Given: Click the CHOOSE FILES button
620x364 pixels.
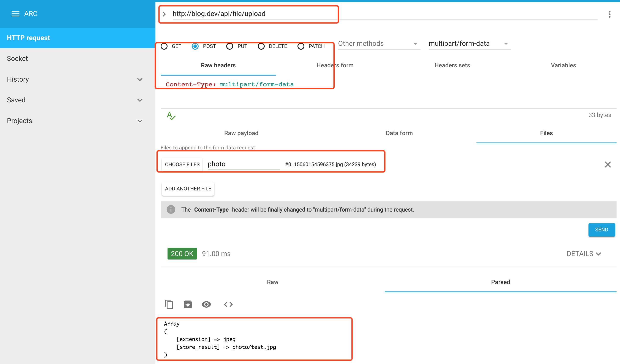Looking at the screenshot, I should click(182, 164).
